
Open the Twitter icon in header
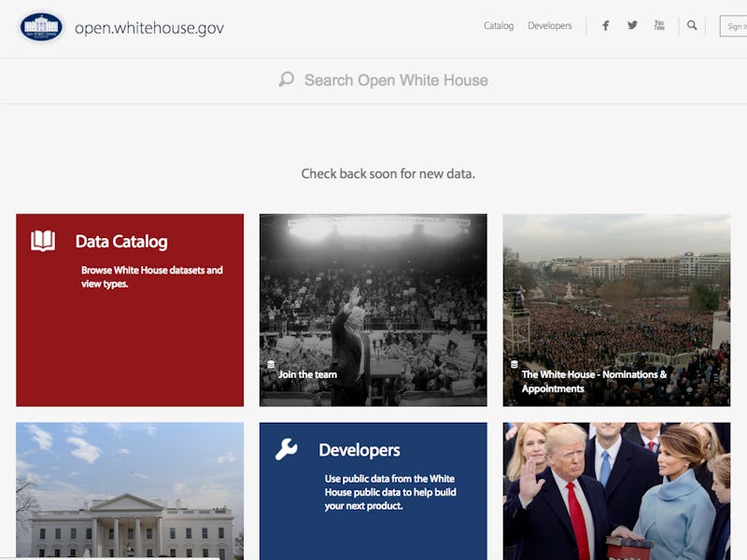pos(632,26)
